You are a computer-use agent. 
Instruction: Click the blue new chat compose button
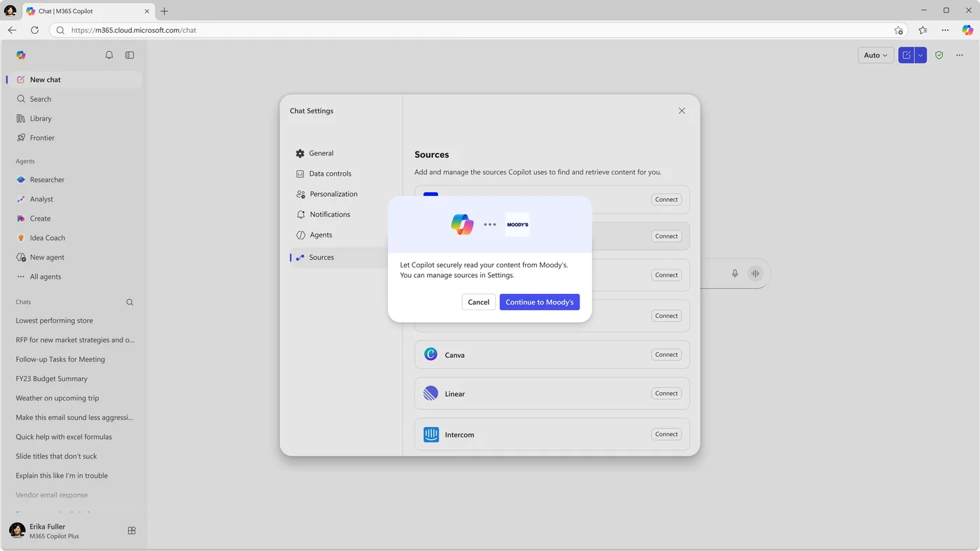[x=906, y=55]
